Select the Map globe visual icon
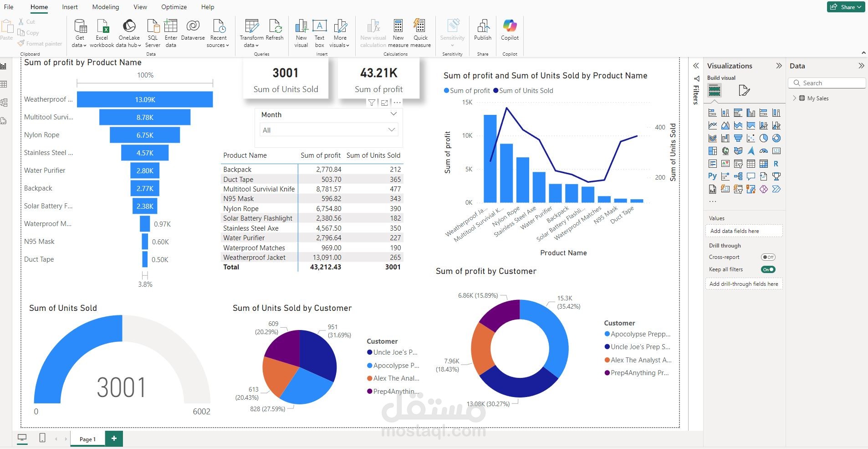Viewport: 868px width, 449px height. (725, 151)
